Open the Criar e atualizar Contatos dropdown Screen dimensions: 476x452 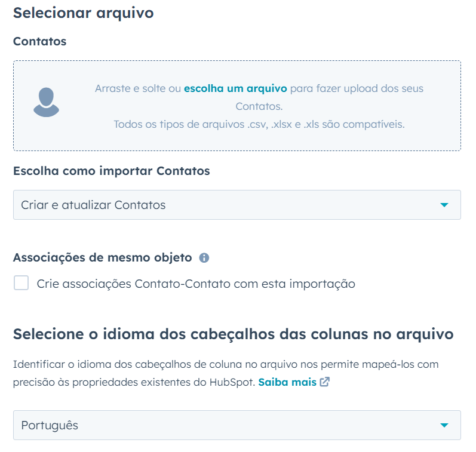pos(237,205)
